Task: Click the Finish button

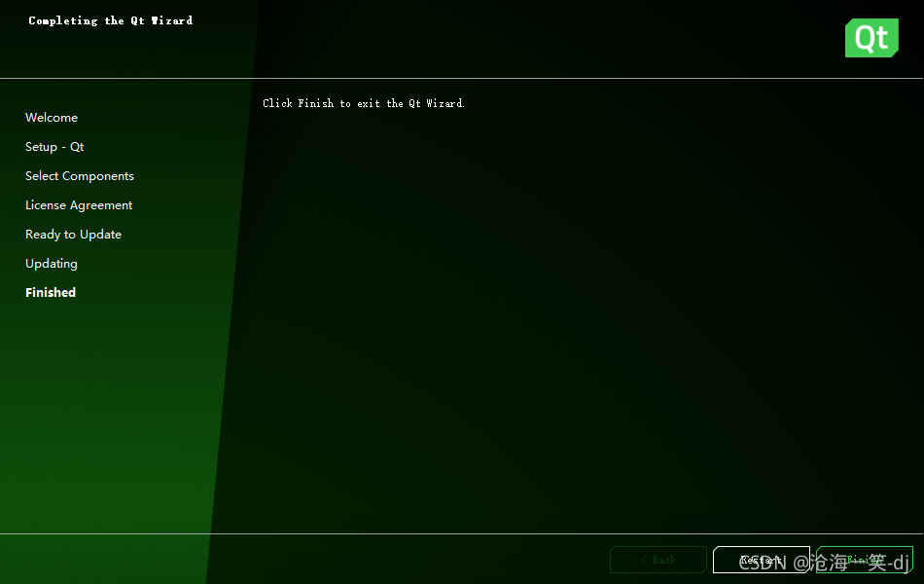Action: click(865, 560)
